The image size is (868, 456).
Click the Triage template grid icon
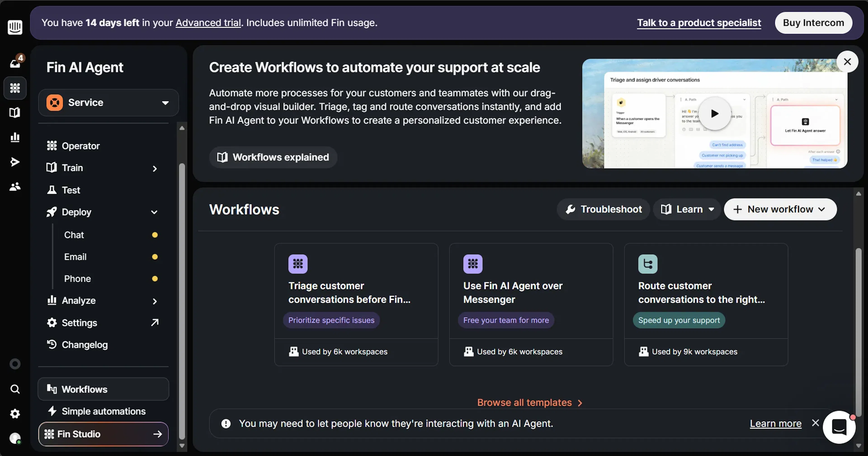[x=298, y=264]
